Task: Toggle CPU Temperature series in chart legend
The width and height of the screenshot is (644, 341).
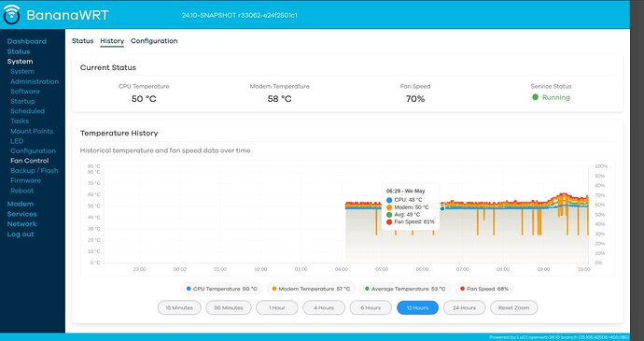Action: [x=222, y=289]
